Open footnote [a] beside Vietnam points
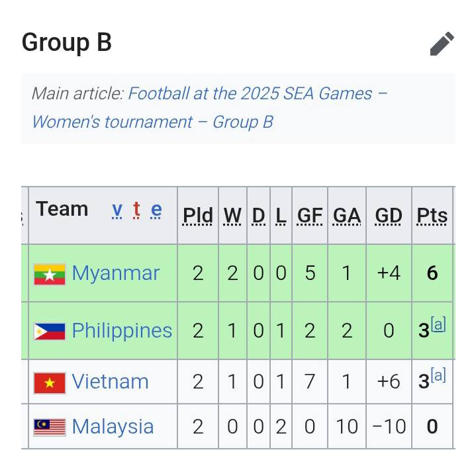The image size is (476, 464). [438, 375]
